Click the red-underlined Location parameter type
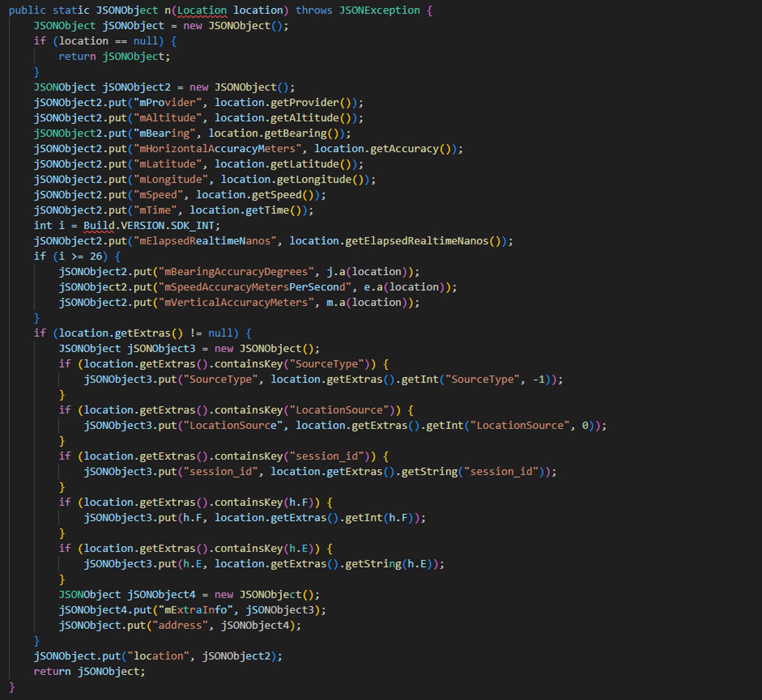Viewport: 762px width, 700px height. (x=202, y=11)
